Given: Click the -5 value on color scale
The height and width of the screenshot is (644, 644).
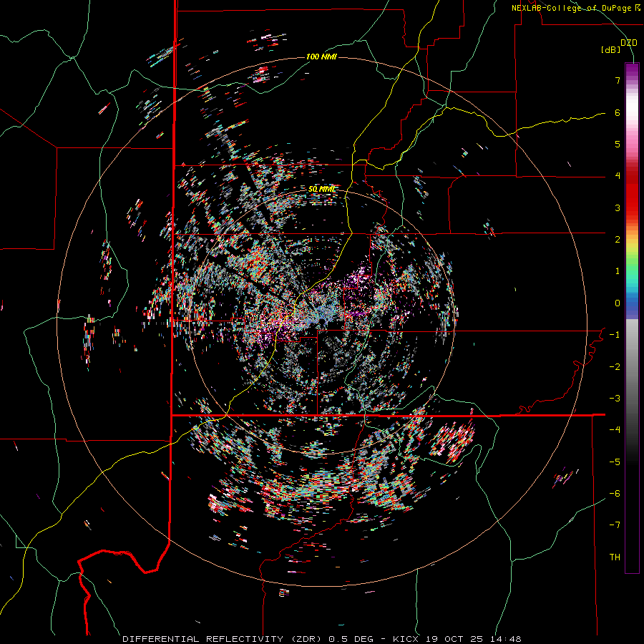Looking at the screenshot, I should 615,462.
